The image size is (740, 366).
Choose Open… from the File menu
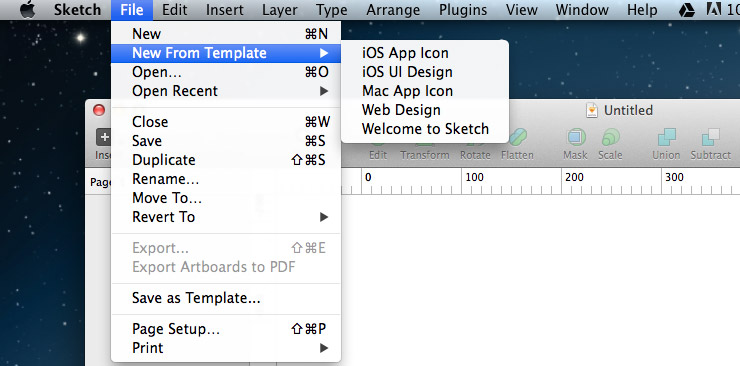pos(226,72)
